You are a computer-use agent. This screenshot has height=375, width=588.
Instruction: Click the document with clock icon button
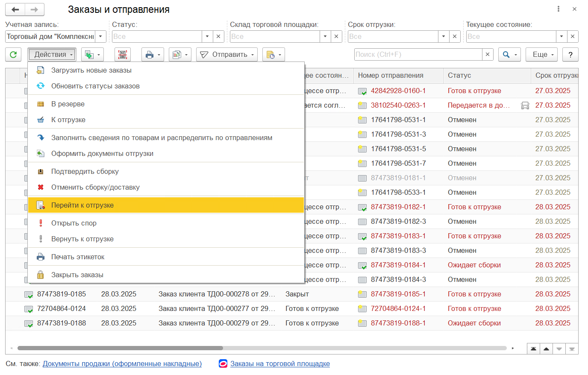[273, 55]
